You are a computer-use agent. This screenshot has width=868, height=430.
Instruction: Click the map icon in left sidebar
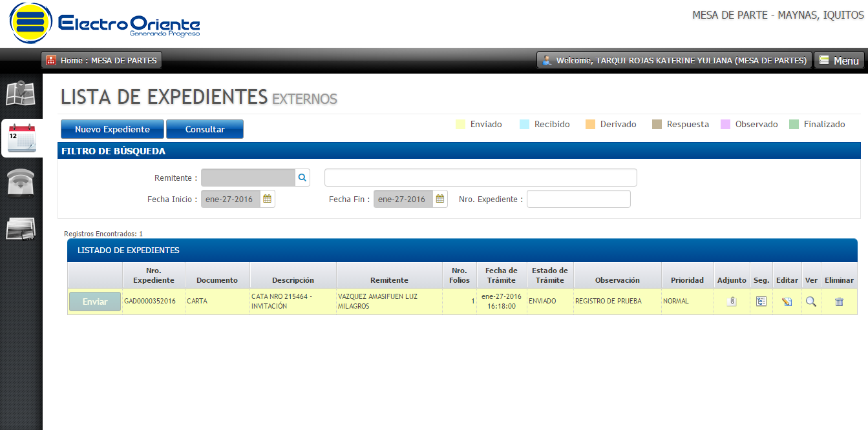pyautogui.click(x=20, y=94)
